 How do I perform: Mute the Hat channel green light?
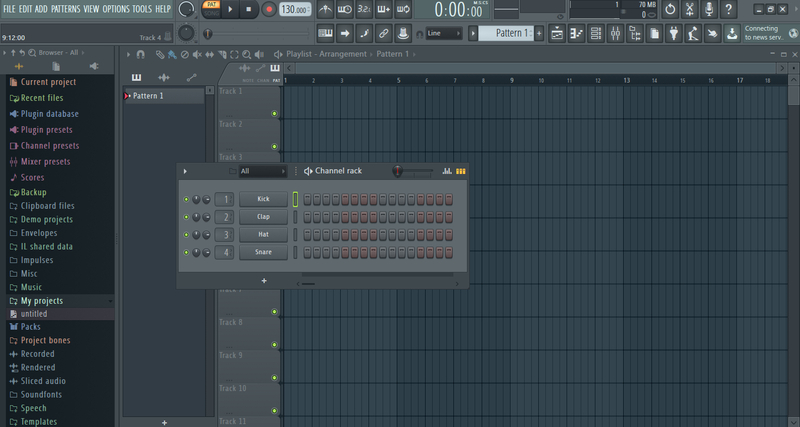tap(186, 235)
